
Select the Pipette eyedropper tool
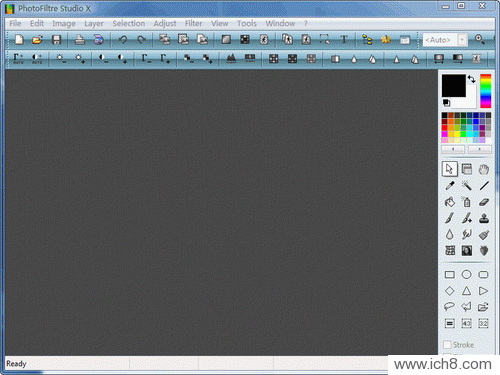(450, 185)
